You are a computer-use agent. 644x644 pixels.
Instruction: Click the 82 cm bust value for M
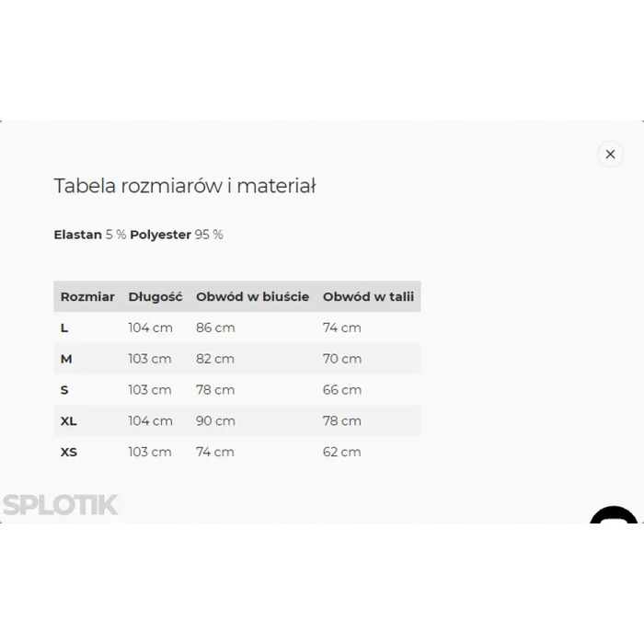(215, 359)
